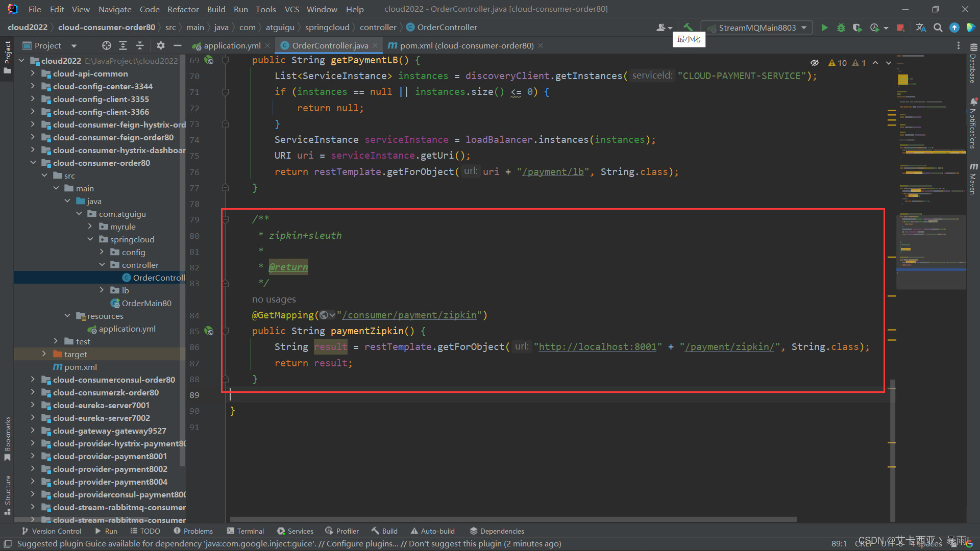
Task: Toggle tool window bars at bottom-left corner
Action: 7,544
